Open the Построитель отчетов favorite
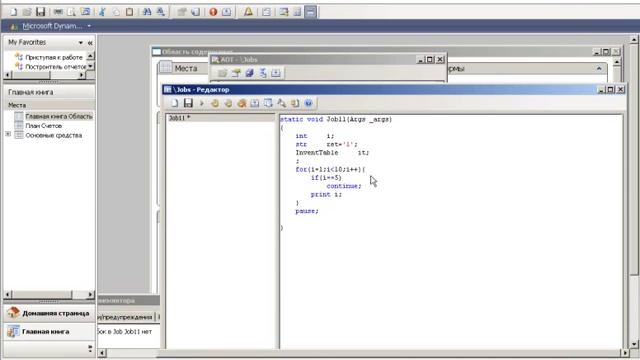The image size is (640, 360). pyautogui.click(x=56, y=67)
